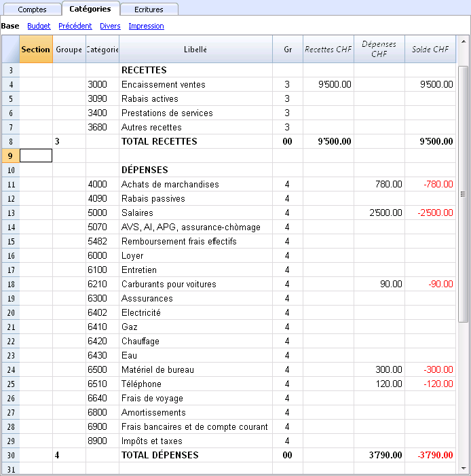Click the Asssurances label
The width and height of the screenshot is (471, 476).
(147, 298)
